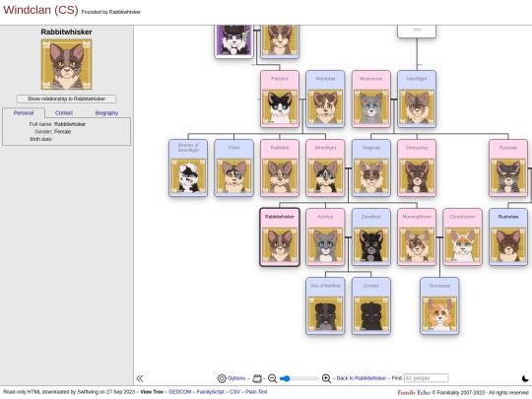Image resolution: width=532 pixels, height=399 pixels.
Task: Select the Ryestalk card
Action: pyautogui.click(x=508, y=167)
